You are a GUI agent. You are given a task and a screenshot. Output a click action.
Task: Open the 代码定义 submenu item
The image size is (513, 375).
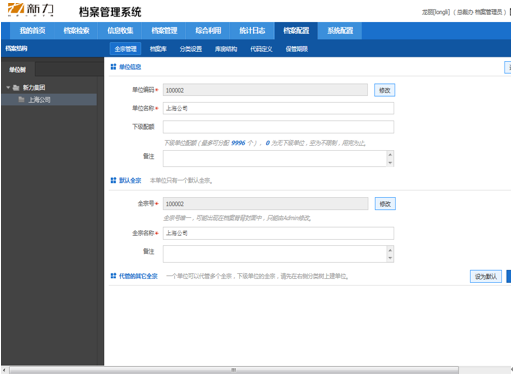[261, 49]
